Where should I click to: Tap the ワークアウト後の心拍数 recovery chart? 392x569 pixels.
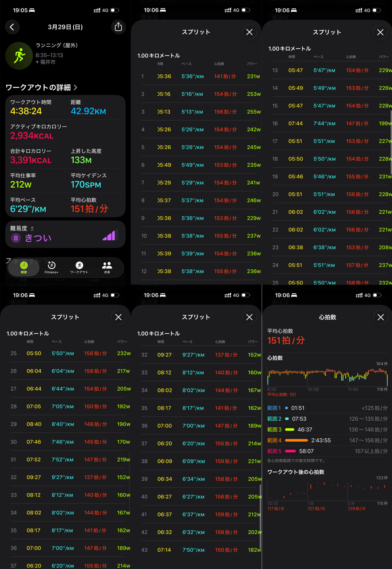click(327, 491)
